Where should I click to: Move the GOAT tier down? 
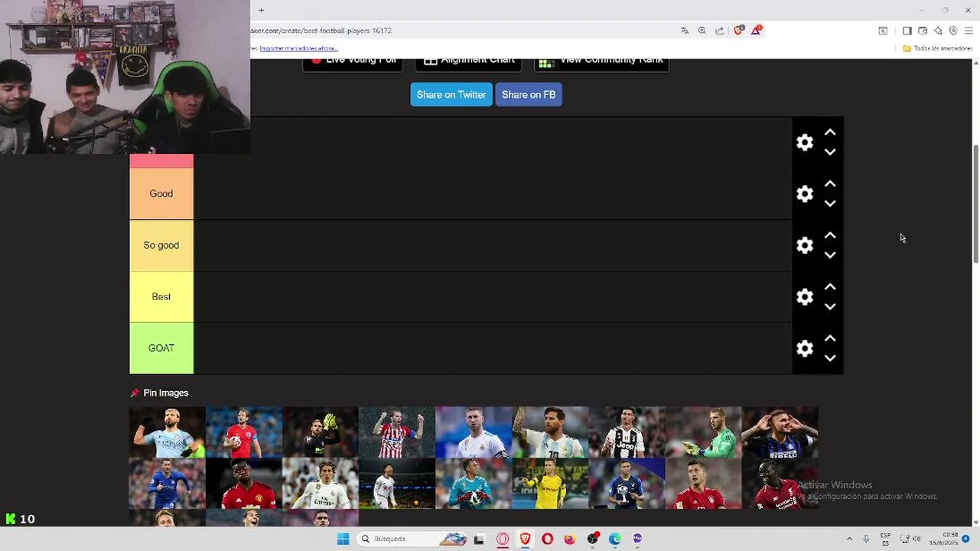pyautogui.click(x=830, y=357)
